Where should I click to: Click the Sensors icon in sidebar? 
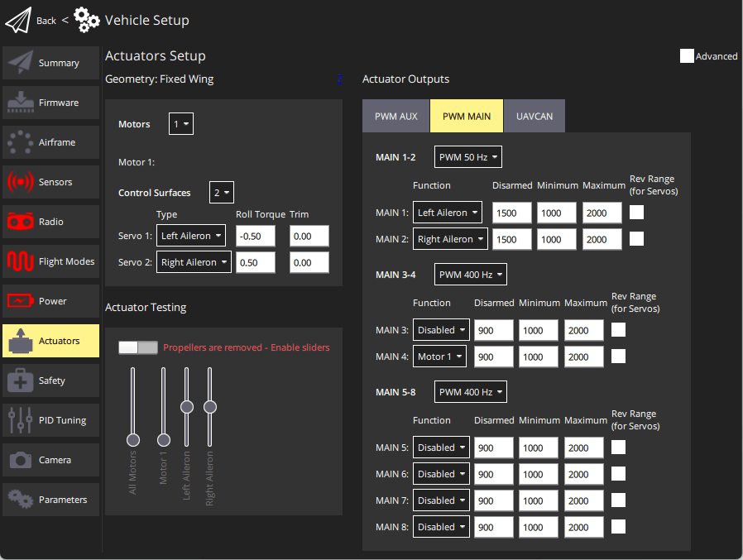click(x=20, y=182)
